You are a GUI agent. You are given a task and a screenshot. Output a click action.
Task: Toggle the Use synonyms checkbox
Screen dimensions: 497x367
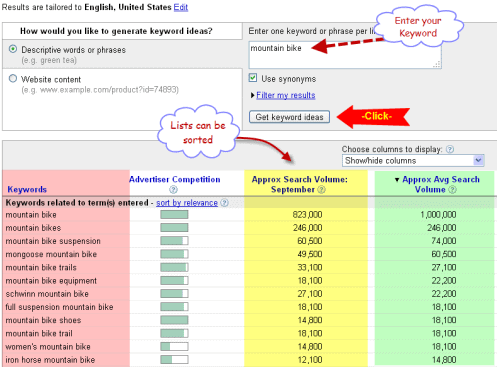click(253, 78)
